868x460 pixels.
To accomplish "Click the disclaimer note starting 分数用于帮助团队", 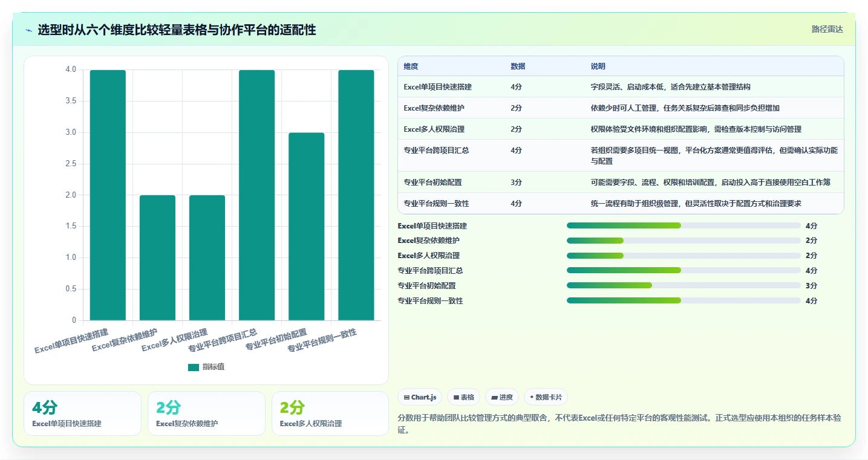I will (619, 424).
